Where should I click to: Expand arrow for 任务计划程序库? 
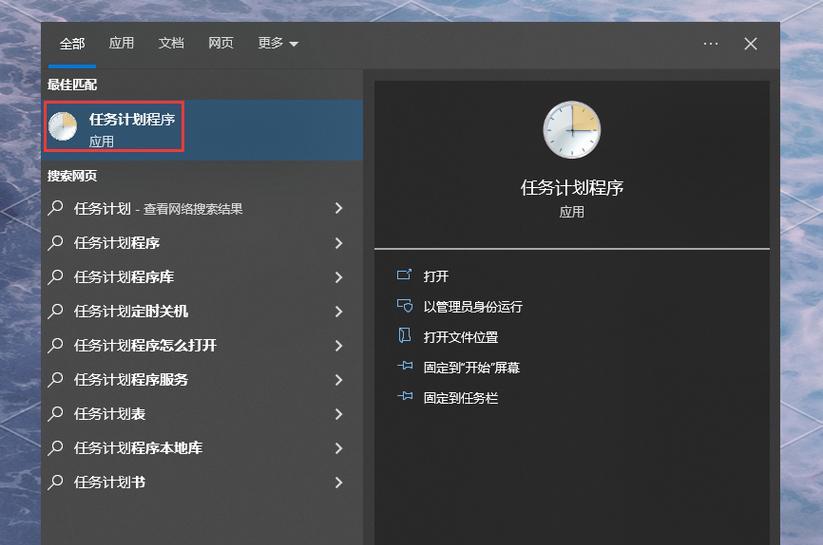coord(339,277)
